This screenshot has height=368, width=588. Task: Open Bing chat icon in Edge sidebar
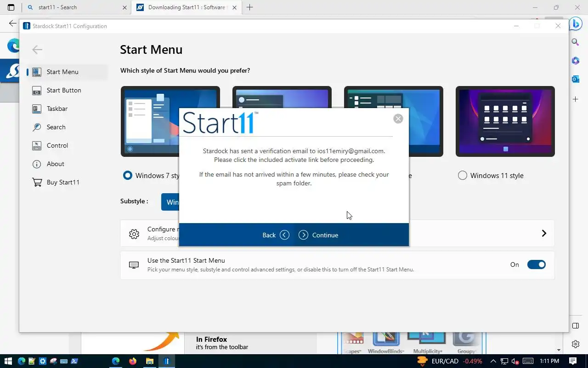pyautogui.click(x=576, y=24)
